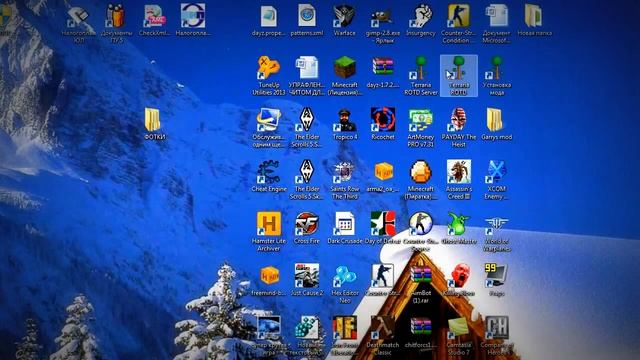The image size is (640, 360).
Task: Open the Новая папка folder
Action: coord(534,20)
